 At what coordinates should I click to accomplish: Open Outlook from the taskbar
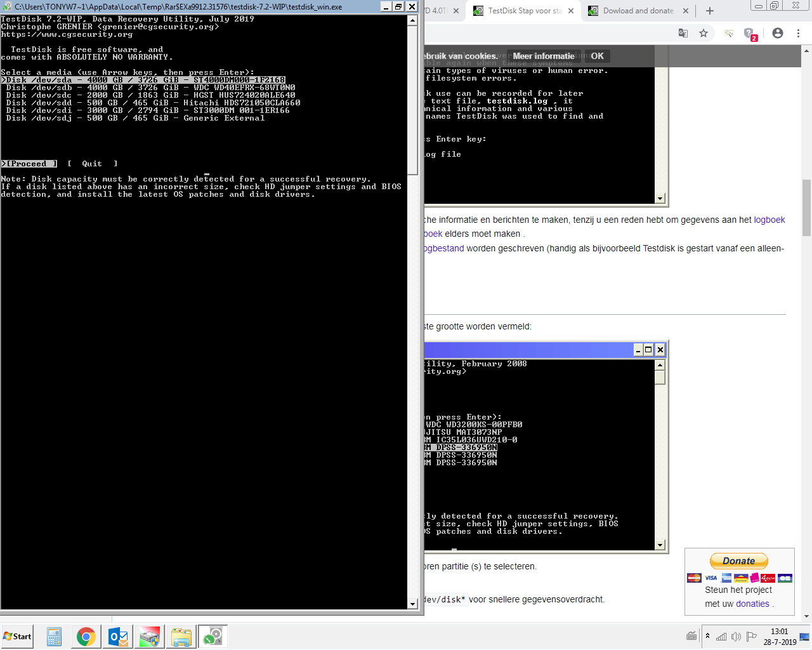tap(118, 637)
